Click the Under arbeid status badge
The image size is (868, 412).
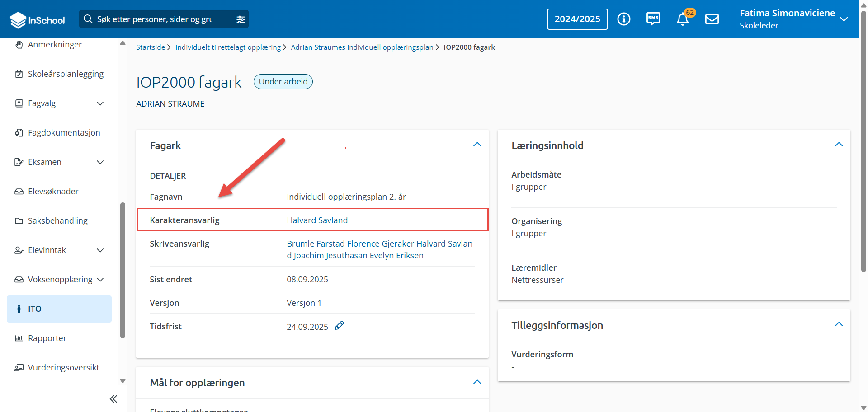[x=283, y=81]
